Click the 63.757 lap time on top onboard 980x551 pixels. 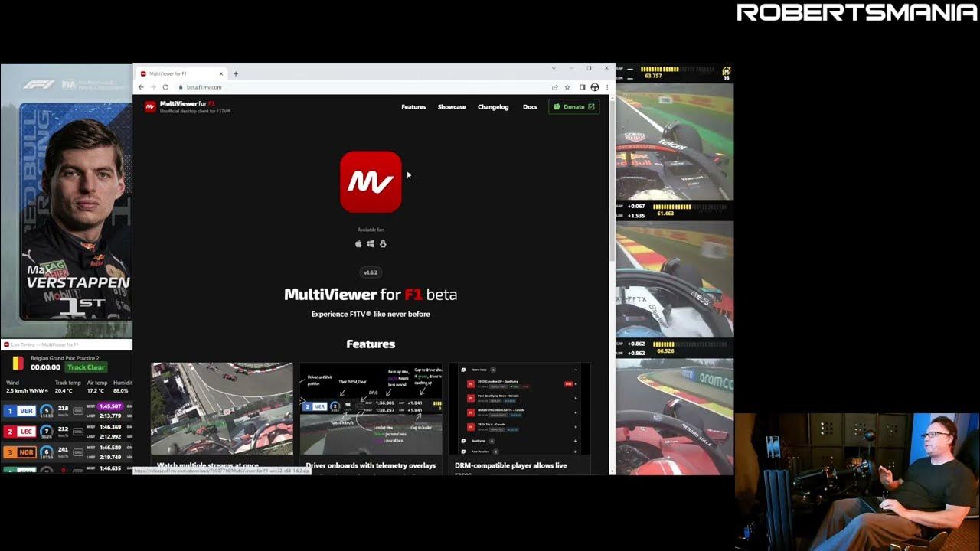(654, 76)
